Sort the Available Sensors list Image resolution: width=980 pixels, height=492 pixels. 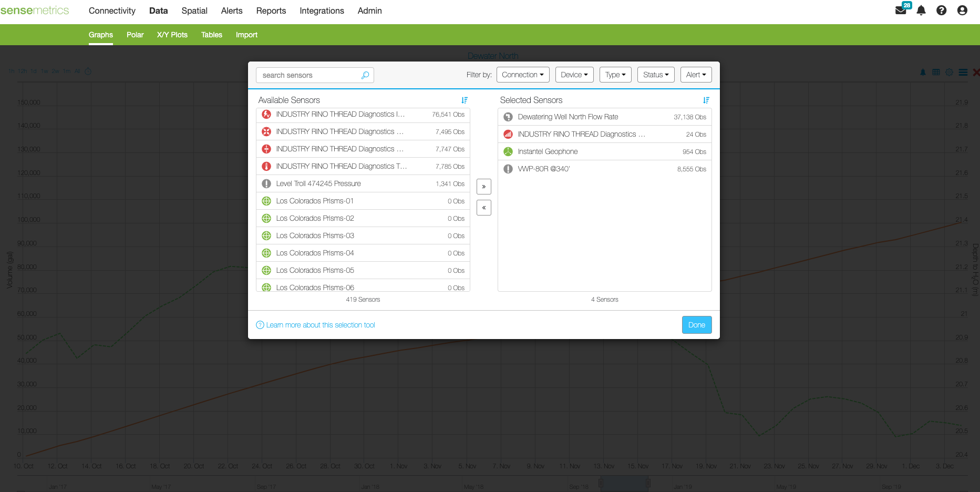[x=465, y=100]
